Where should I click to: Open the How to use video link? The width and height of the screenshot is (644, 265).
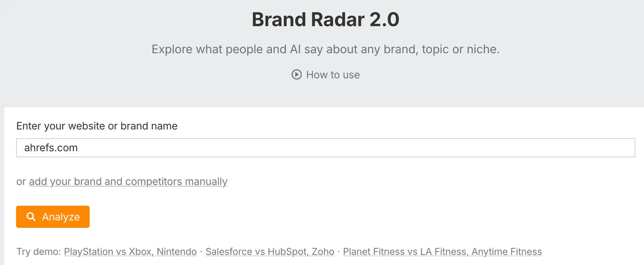[x=326, y=74]
